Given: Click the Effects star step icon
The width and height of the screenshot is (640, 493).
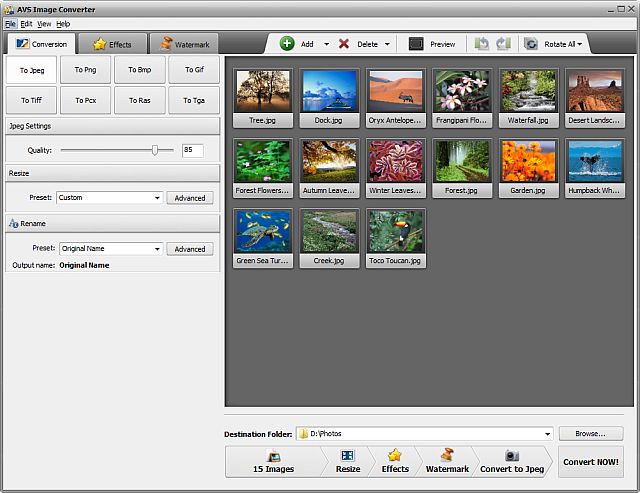Looking at the screenshot, I should click(395, 455).
